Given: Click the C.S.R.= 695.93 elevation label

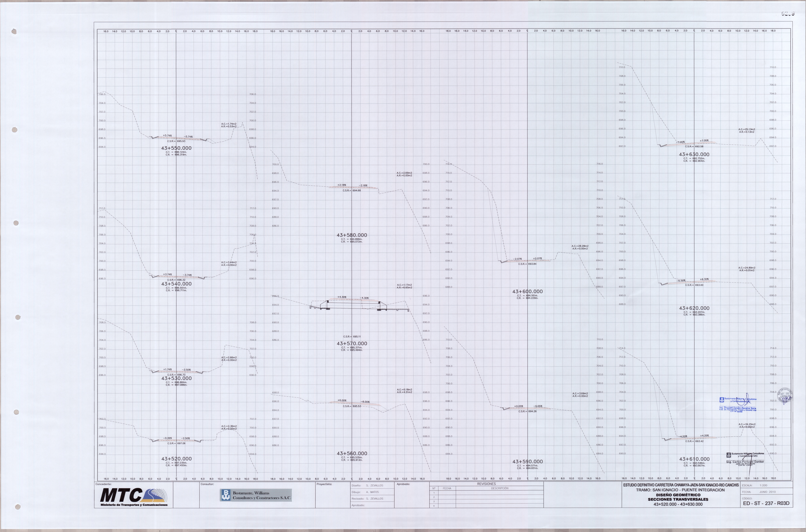Looking at the screenshot, I should (176, 141).
